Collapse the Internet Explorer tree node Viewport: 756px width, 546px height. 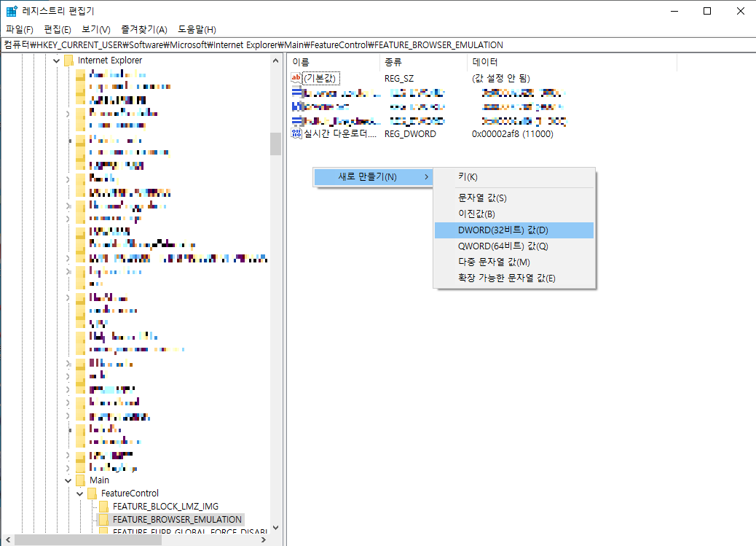coord(56,61)
